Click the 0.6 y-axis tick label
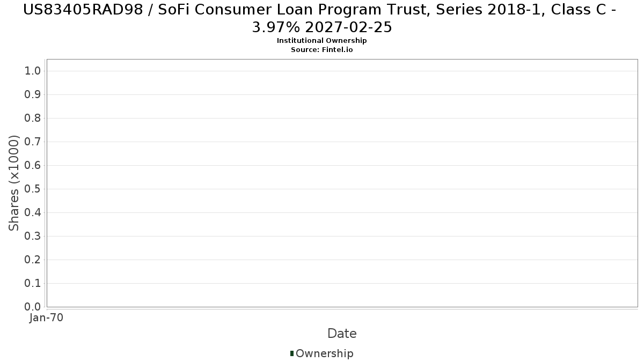Viewport: 644px width, 362px height. 33,166
